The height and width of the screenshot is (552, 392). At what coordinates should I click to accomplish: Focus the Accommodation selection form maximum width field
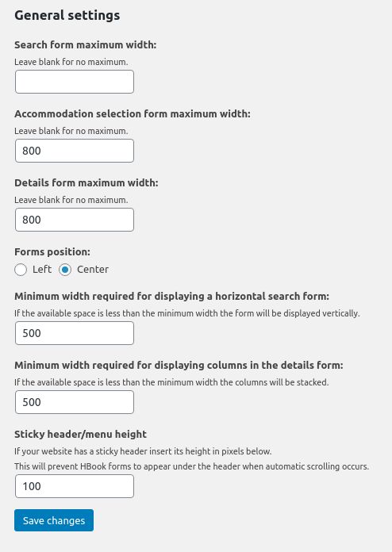pos(75,151)
